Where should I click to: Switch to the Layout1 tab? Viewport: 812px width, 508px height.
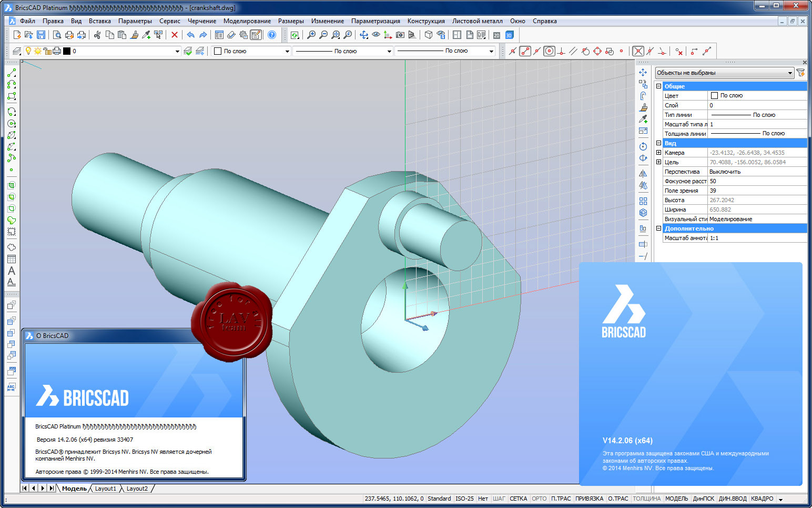point(105,489)
